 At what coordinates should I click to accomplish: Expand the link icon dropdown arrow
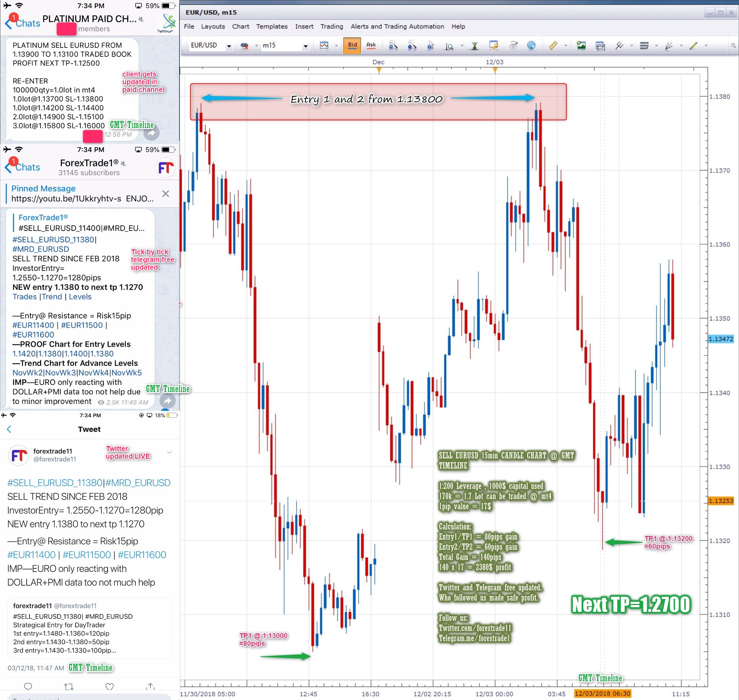257,46
